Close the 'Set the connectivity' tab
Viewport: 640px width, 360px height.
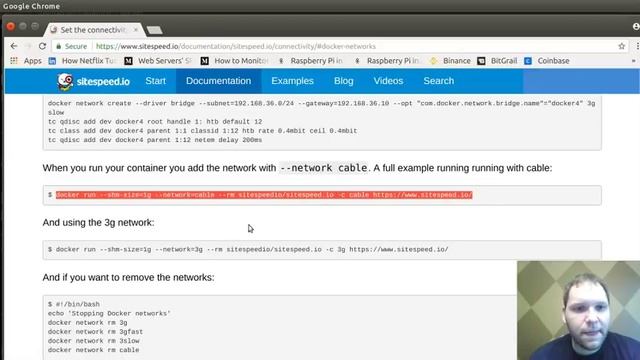pos(136,30)
